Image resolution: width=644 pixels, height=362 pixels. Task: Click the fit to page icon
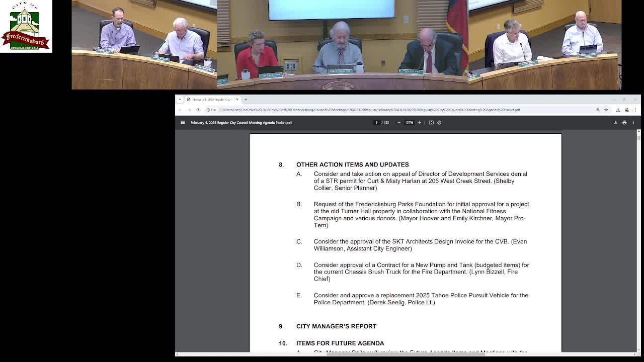431,123
